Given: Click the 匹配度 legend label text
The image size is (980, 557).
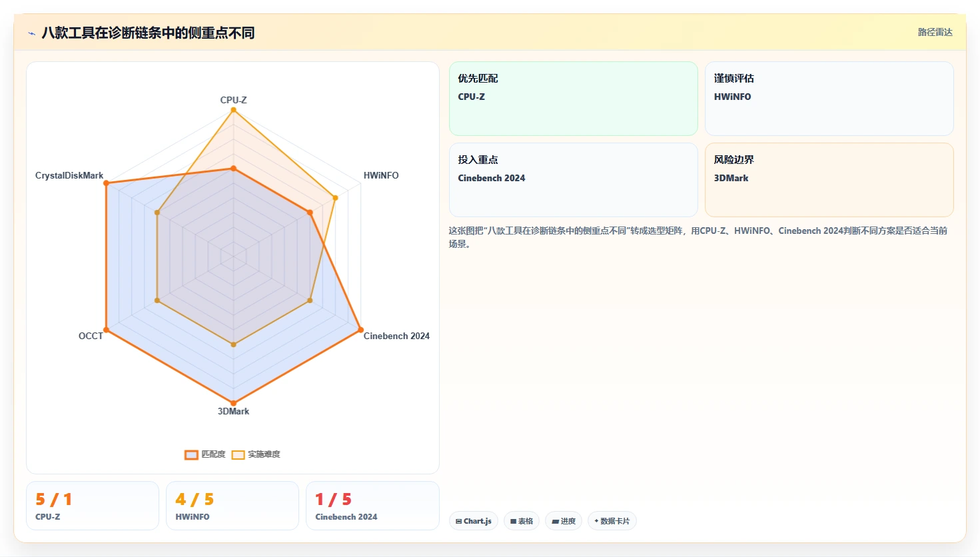Looking at the screenshot, I should [x=213, y=454].
